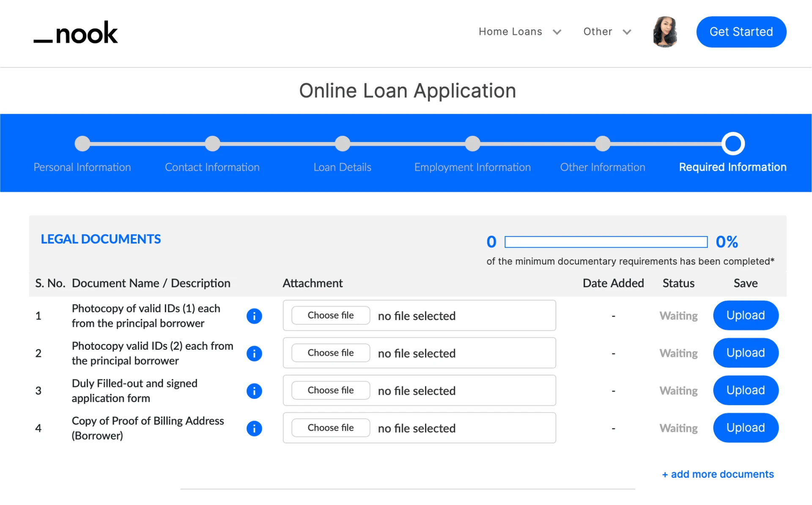
Task: Upload the valid ID document 1
Action: pyautogui.click(x=331, y=315)
